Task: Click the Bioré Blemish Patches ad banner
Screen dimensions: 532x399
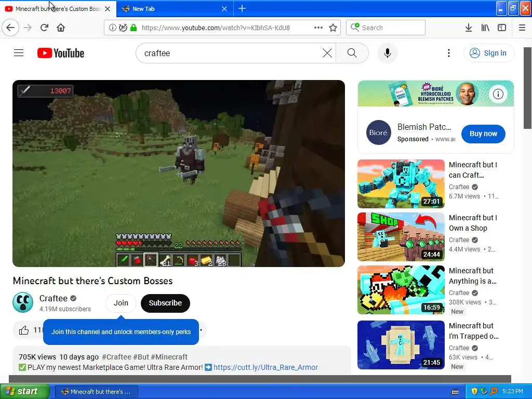Action: (436, 94)
